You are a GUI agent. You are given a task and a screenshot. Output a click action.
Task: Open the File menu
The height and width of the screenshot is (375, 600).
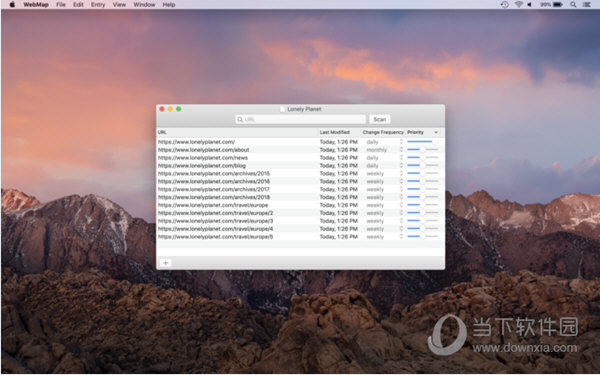[61, 5]
